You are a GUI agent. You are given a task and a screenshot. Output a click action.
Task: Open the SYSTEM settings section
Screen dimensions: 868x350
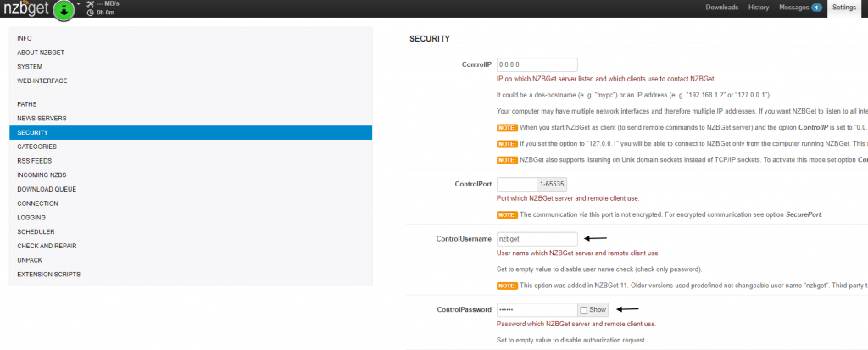point(191,66)
